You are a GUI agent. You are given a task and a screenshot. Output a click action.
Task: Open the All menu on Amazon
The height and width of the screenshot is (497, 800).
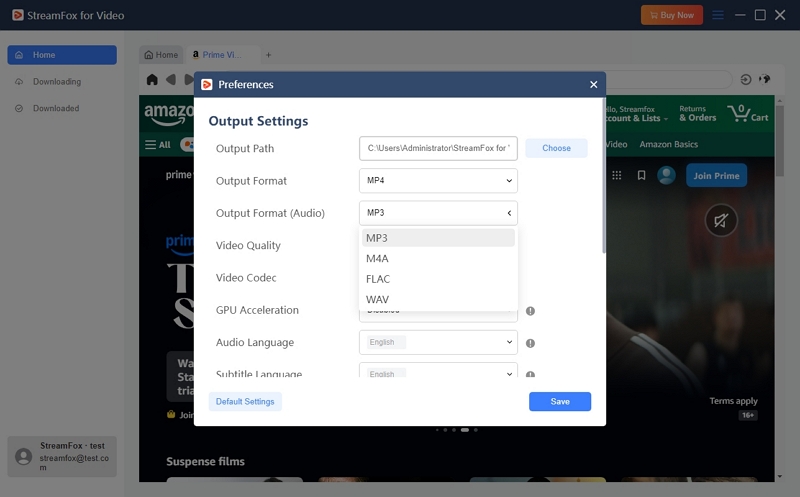click(x=158, y=145)
